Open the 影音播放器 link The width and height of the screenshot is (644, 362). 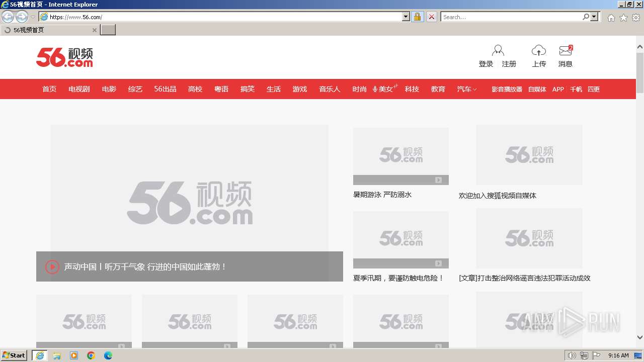point(507,89)
